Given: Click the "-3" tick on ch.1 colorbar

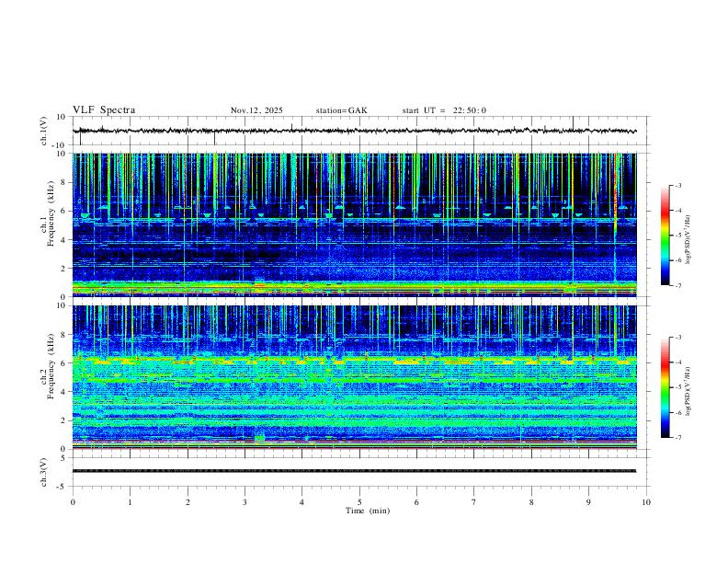Looking at the screenshot, I should click(x=678, y=185).
